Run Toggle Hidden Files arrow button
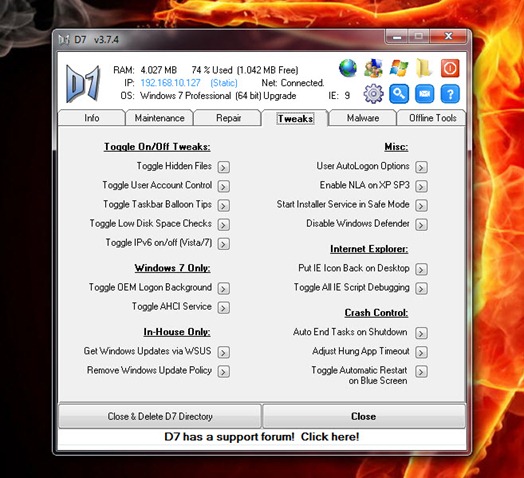Screen dimensions: 524x478 224,167
